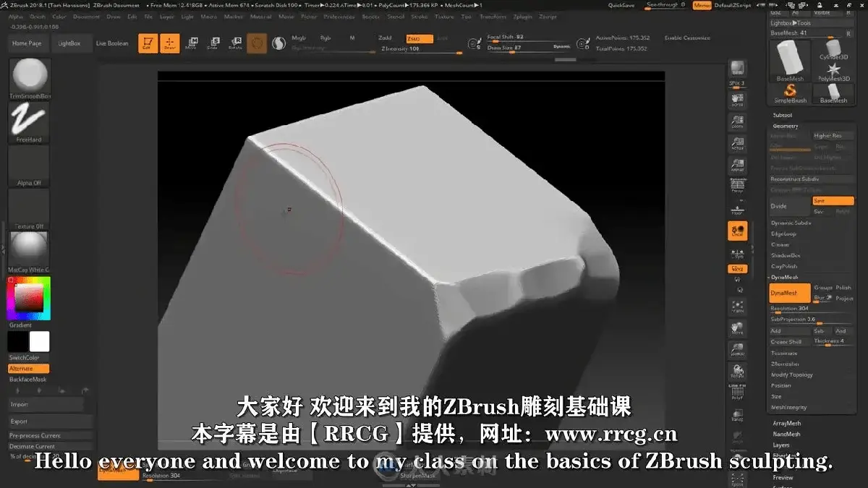Collapse the DynaMesh subsection
This screenshot has width=868, height=488.
pos(784,277)
